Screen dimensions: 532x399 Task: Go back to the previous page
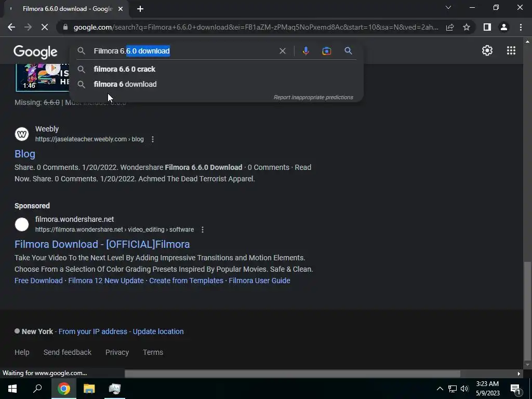[11, 27]
